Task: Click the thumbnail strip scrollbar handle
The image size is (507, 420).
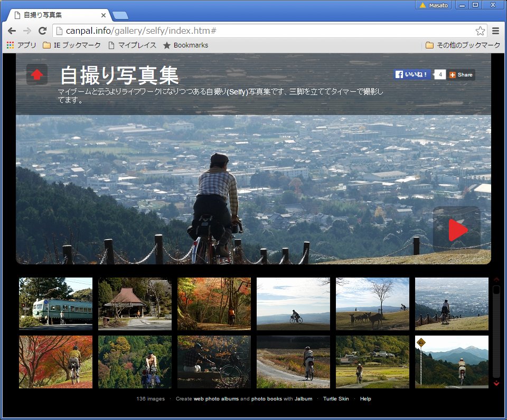Action: (496, 290)
